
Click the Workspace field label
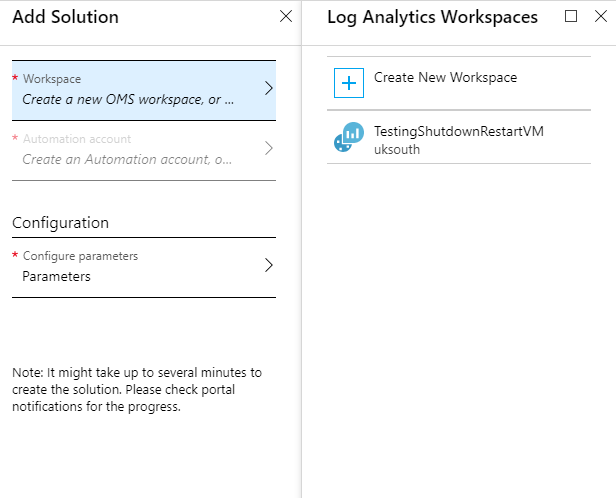52,79
